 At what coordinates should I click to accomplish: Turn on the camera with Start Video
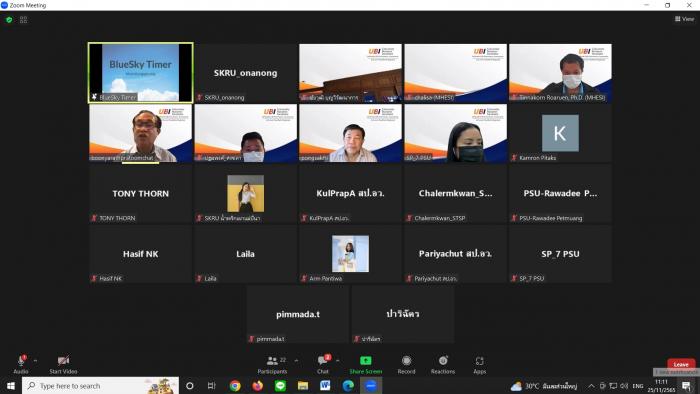pos(63,361)
